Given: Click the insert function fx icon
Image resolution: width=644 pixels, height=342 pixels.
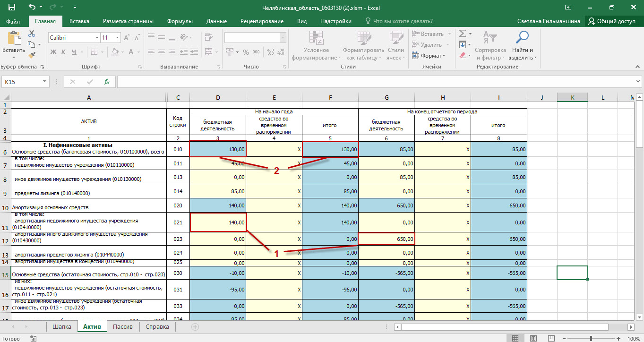Looking at the screenshot, I should pyautogui.click(x=107, y=82).
